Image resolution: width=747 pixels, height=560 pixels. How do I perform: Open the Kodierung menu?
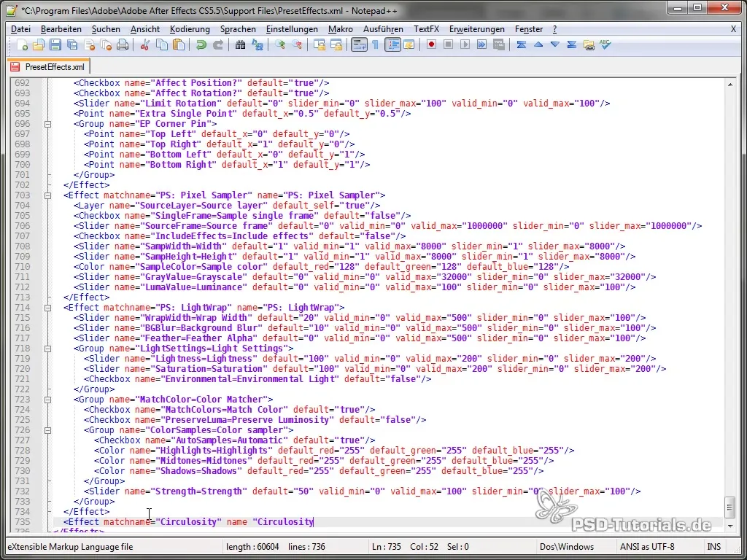pos(190,29)
